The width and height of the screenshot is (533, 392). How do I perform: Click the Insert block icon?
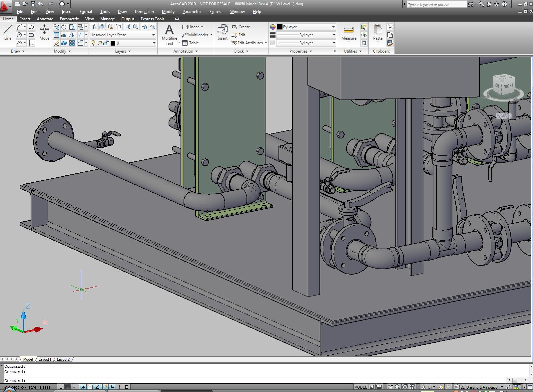click(x=222, y=32)
